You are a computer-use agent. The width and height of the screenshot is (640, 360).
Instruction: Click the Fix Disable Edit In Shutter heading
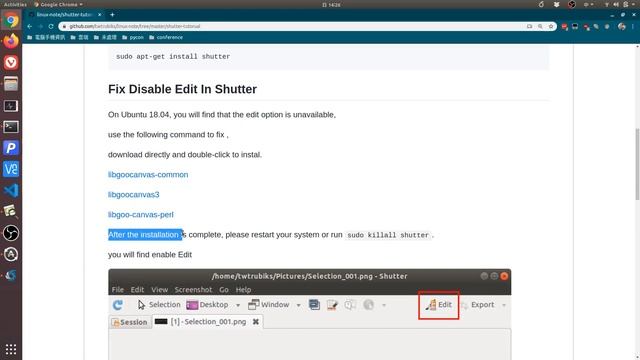point(182,89)
